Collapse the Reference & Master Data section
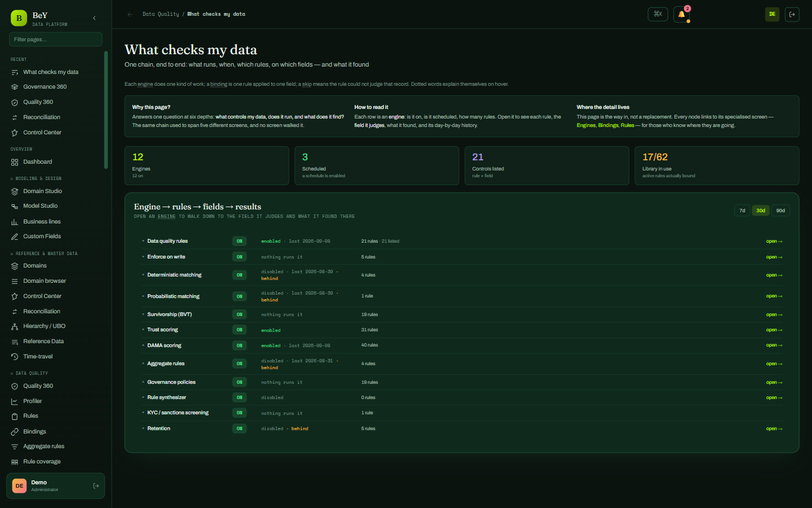Image resolution: width=812 pixels, height=508 pixels. pos(44,253)
